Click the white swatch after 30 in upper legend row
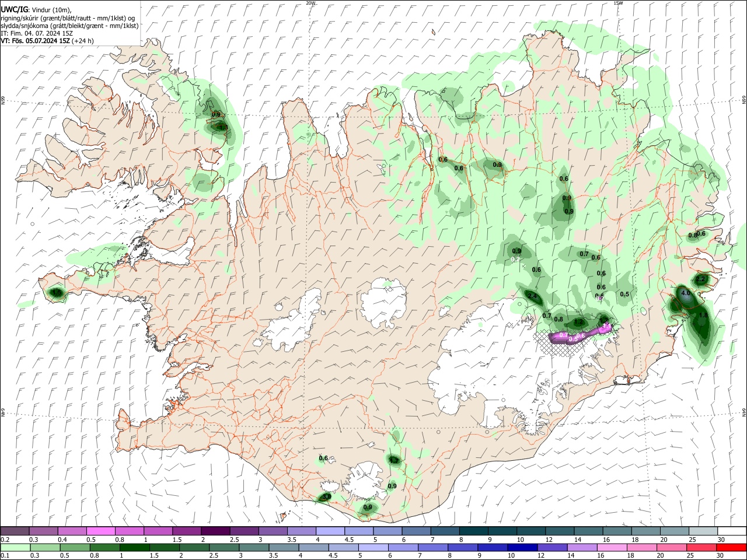The width and height of the screenshot is (747, 560). (731, 531)
